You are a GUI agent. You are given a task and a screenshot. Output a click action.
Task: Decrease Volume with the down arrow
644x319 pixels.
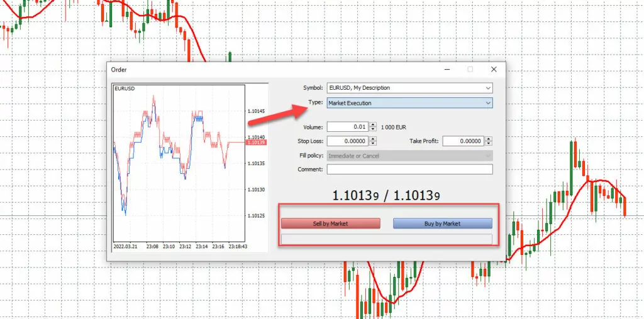click(x=373, y=129)
